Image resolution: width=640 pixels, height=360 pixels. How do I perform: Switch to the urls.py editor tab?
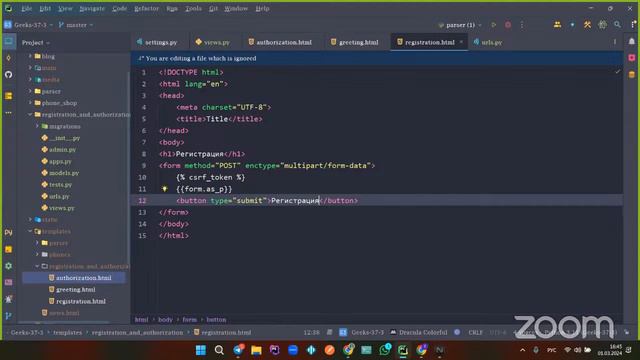(488, 42)
